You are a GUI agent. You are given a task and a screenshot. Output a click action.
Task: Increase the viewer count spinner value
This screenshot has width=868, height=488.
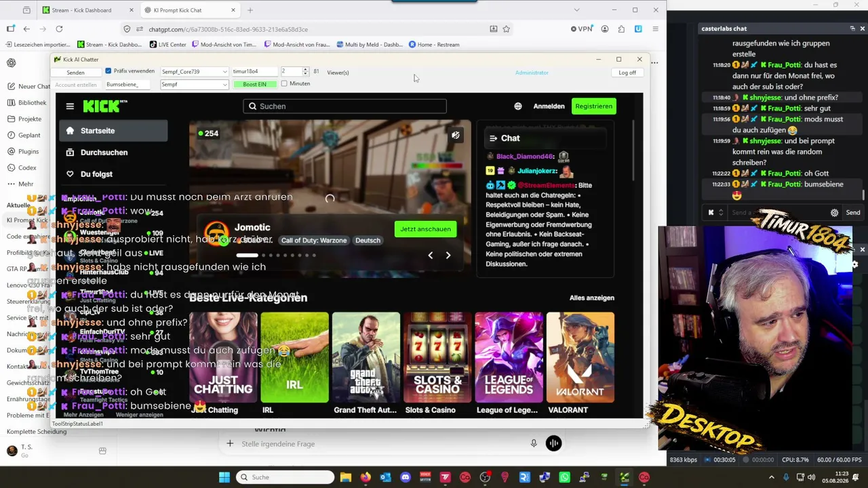(x=306, y=69)
